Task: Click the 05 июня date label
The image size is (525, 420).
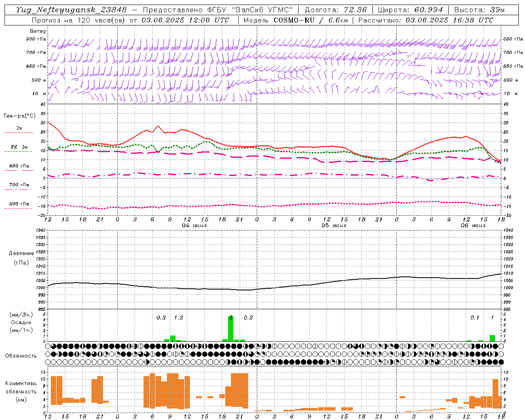Action: pyautogui.click(x=334, y=226)
